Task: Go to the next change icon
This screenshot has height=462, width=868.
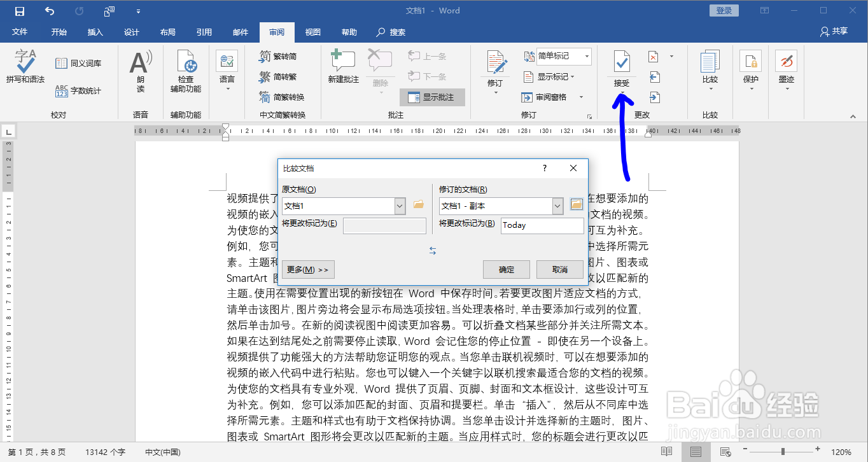Action: pyautogui.click(x=655, y=97)
